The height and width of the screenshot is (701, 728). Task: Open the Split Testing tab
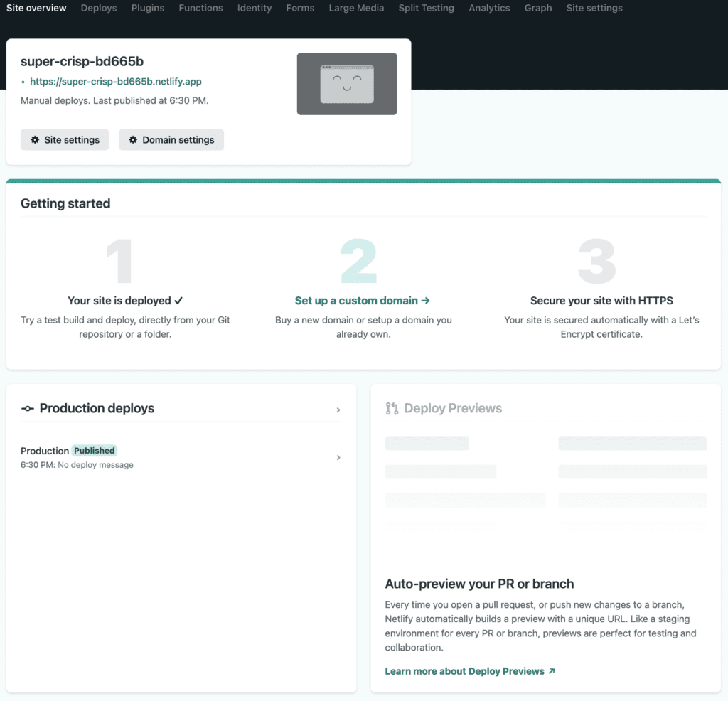pos(426,8)
